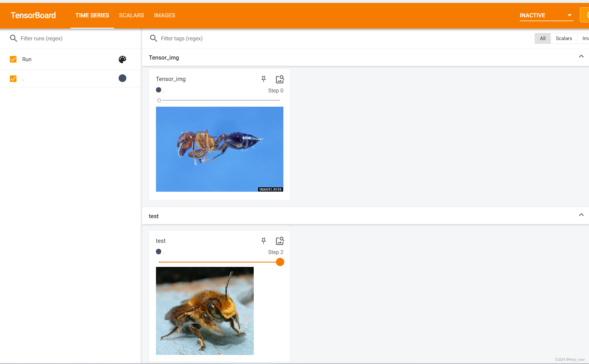Collapse the test section

(581, 215)
